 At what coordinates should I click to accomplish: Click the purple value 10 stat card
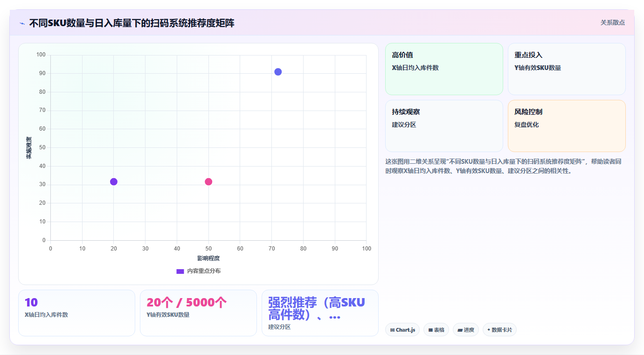click(x=76, y=313)
